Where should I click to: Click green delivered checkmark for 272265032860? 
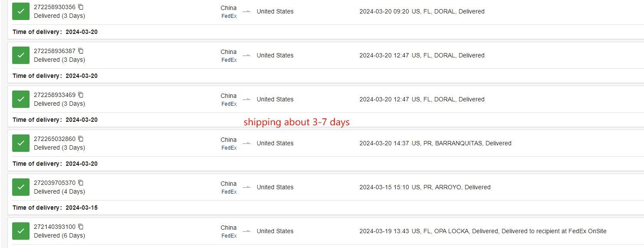coord(21,143)
